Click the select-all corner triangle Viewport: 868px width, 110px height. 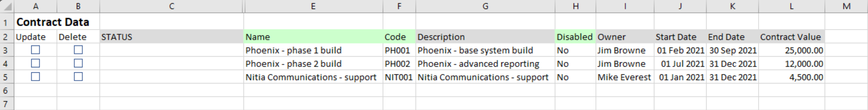pos(7,6)
